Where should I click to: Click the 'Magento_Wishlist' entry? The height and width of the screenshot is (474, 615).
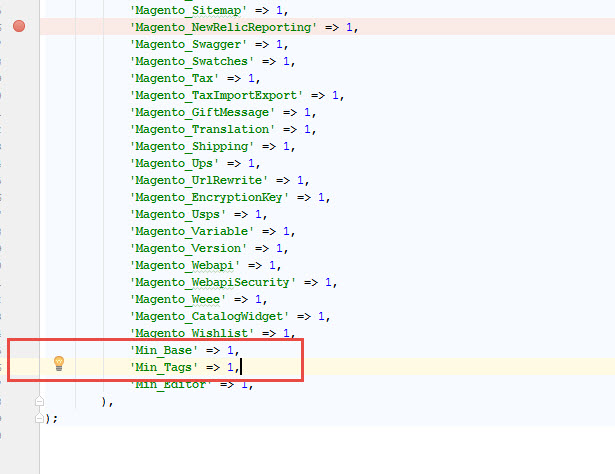click(192, 333)
